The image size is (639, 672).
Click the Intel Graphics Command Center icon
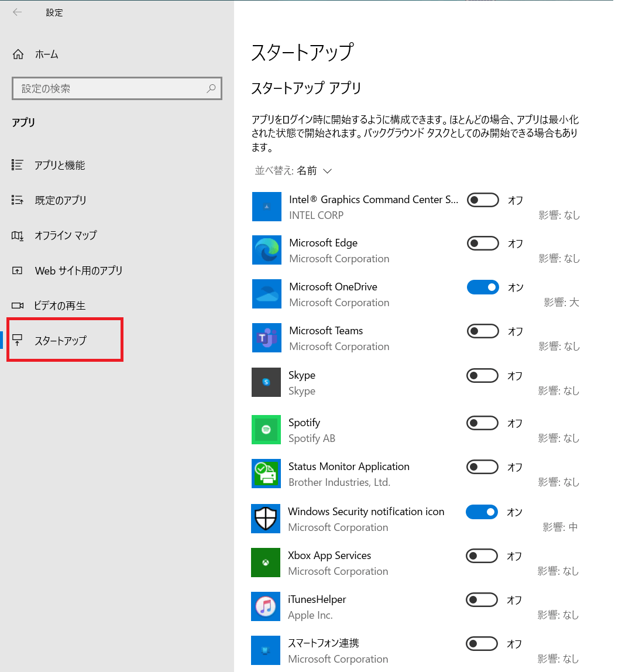(x=267, y=207)
